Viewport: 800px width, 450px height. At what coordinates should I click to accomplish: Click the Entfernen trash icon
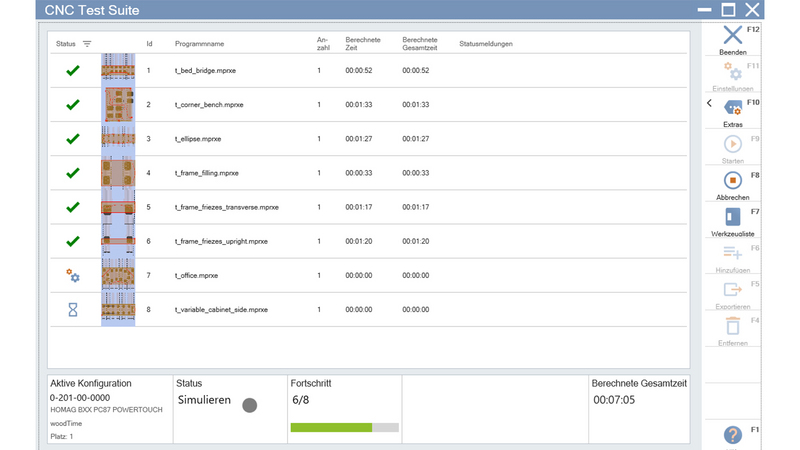(x=733, y=325)
